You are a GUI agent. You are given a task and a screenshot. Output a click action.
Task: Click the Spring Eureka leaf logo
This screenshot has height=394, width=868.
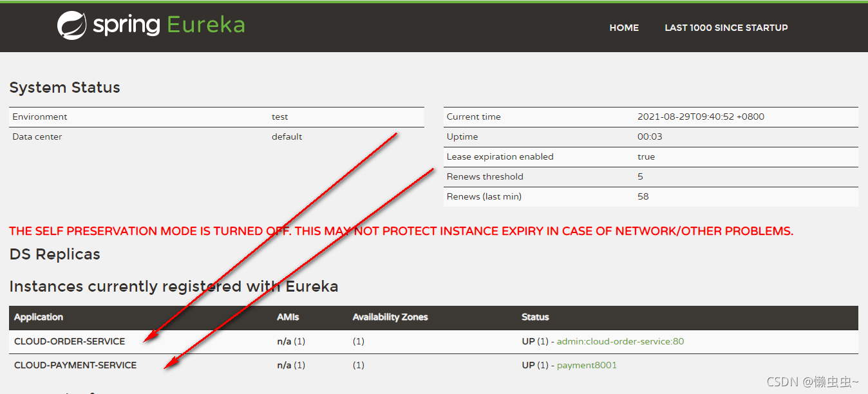(71, 26)
